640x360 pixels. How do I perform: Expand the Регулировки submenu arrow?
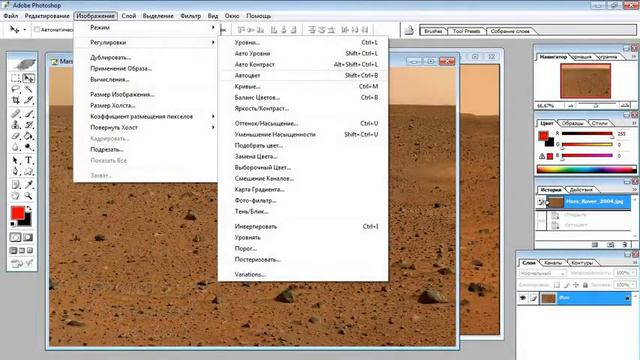(213, 42)
